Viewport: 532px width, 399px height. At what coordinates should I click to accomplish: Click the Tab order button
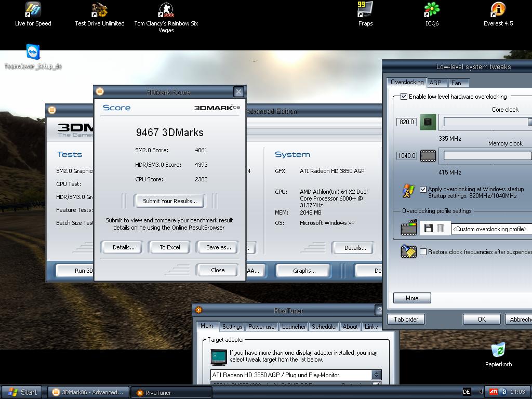pos(406,320)
